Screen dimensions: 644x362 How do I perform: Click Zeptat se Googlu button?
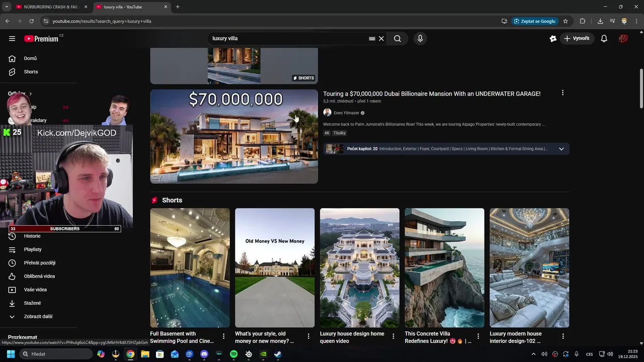[x=534, y=21]
